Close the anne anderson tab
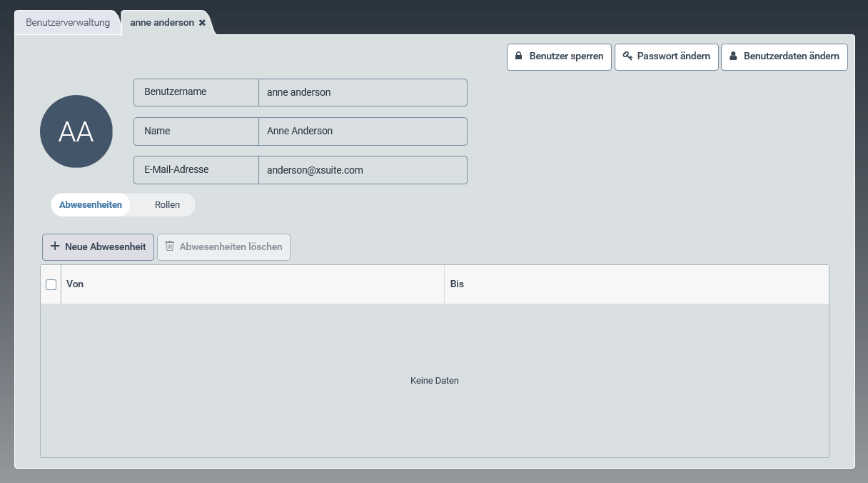Screen dimensions: 868x483 [203, 23]
